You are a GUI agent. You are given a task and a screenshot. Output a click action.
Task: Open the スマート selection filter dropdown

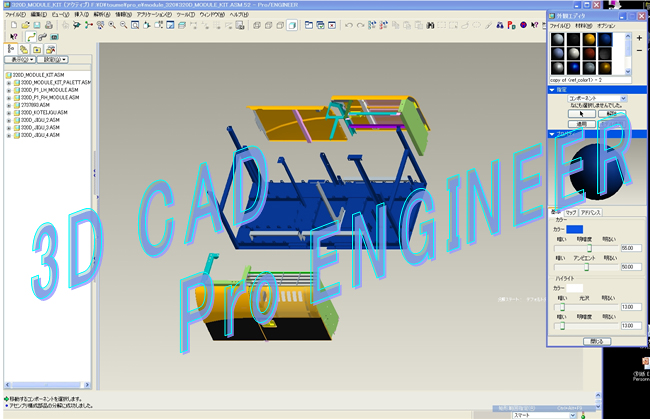pyautogui.click(x=544, y=415)
